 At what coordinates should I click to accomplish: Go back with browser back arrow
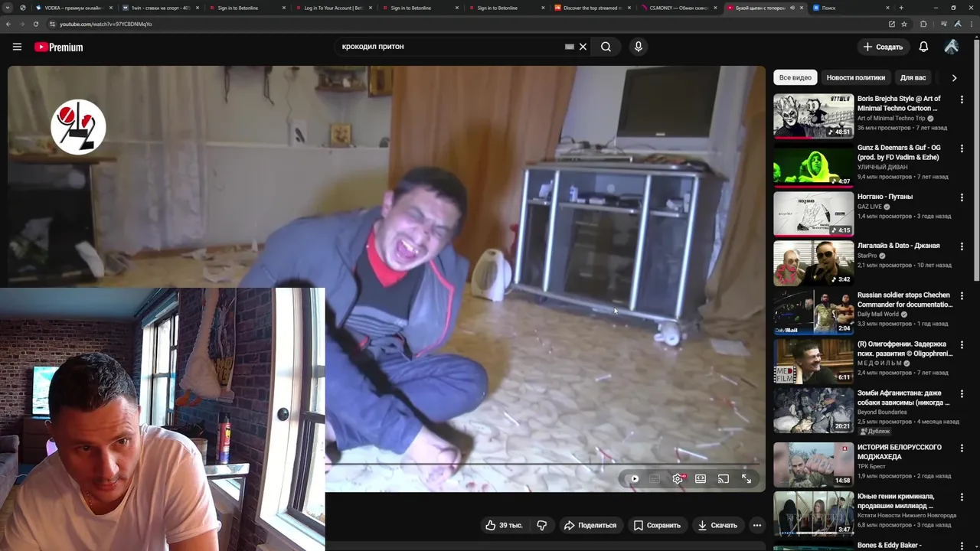pos(8,24)
